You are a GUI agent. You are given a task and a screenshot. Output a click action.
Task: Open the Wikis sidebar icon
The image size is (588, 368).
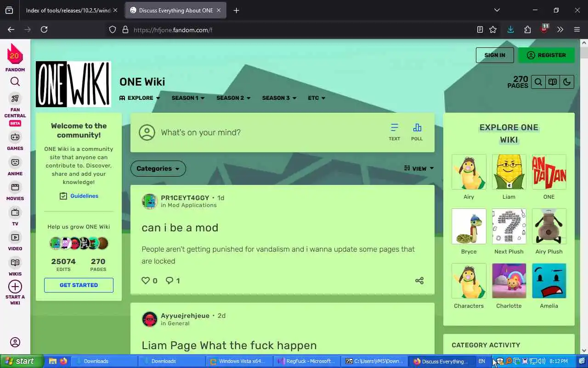(x=15, y=263)
